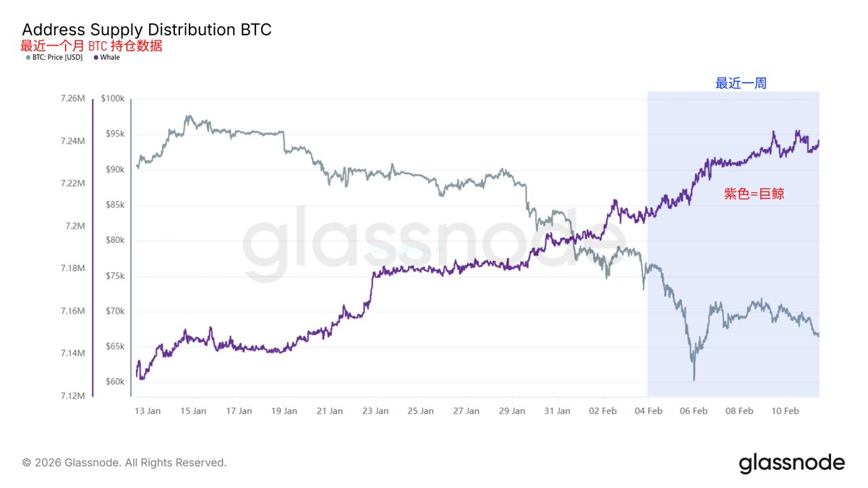The image size is (868, 488).
Task: Click the "23 Jan" date on the x-axis
Action: click(374, 411)
